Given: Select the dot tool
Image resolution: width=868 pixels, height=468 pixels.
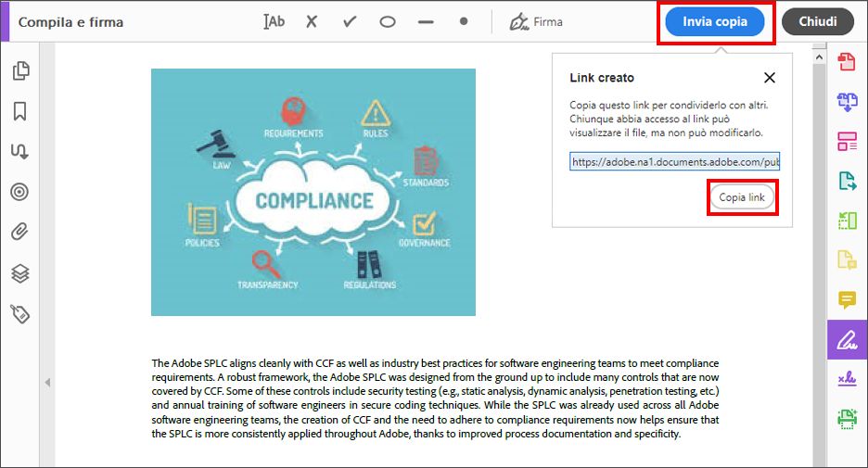Looking at the screenshot, I should 464,21.
